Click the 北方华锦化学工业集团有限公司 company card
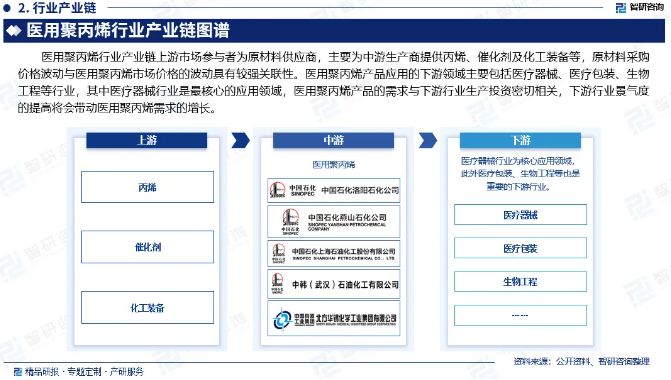The width and height of the screenshot is (671, 380). (334, 318)
